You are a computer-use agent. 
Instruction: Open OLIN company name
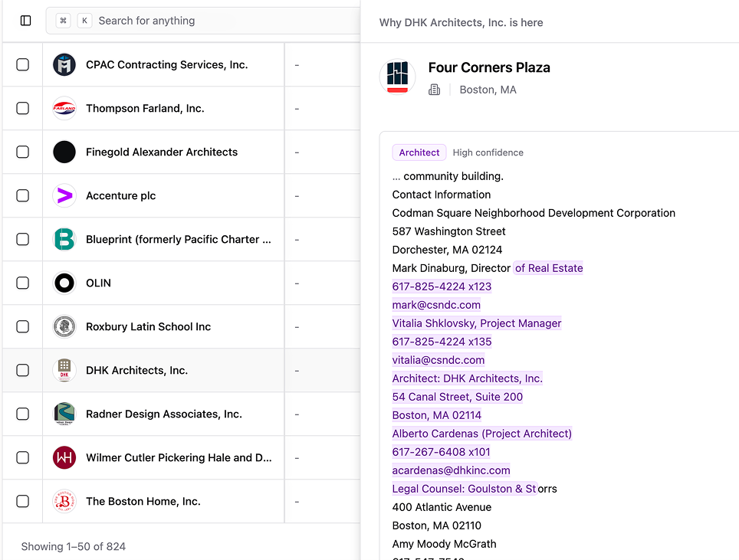pyautogui.click(x=98, y=283)
